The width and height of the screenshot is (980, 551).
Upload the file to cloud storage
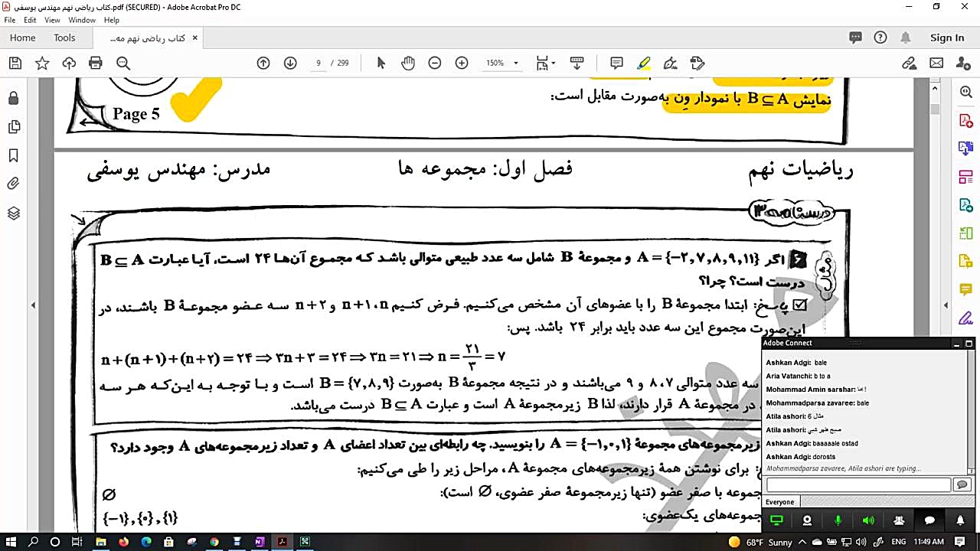69,64
